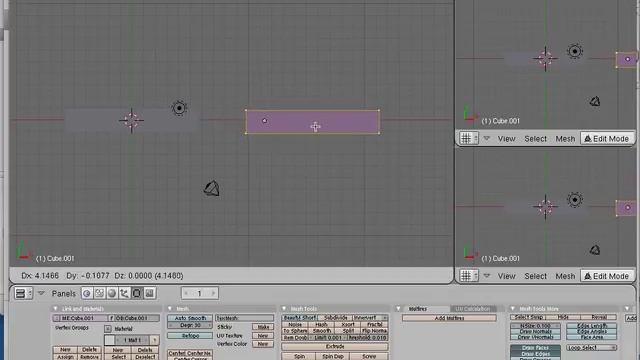Click Make beside Sticky
Image resolution: width=640 pixels, height=360 pixels.
(263, 327)
